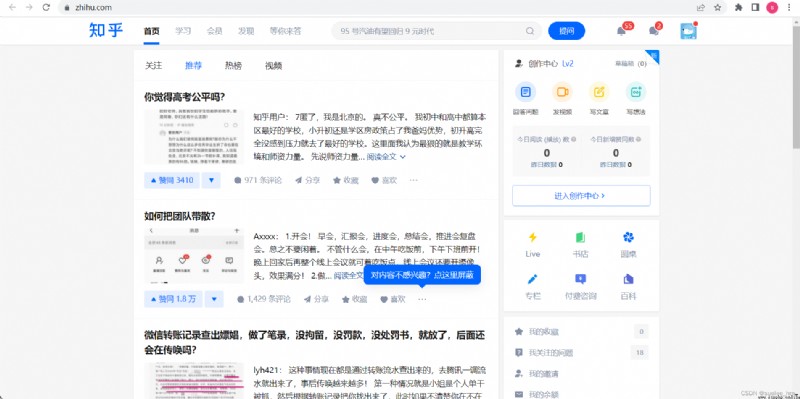Image resolution: width=800 pixels, height=399 pixels.
Task: Expand 阅读全文 for 团队带散 answer
Action: 349,276
